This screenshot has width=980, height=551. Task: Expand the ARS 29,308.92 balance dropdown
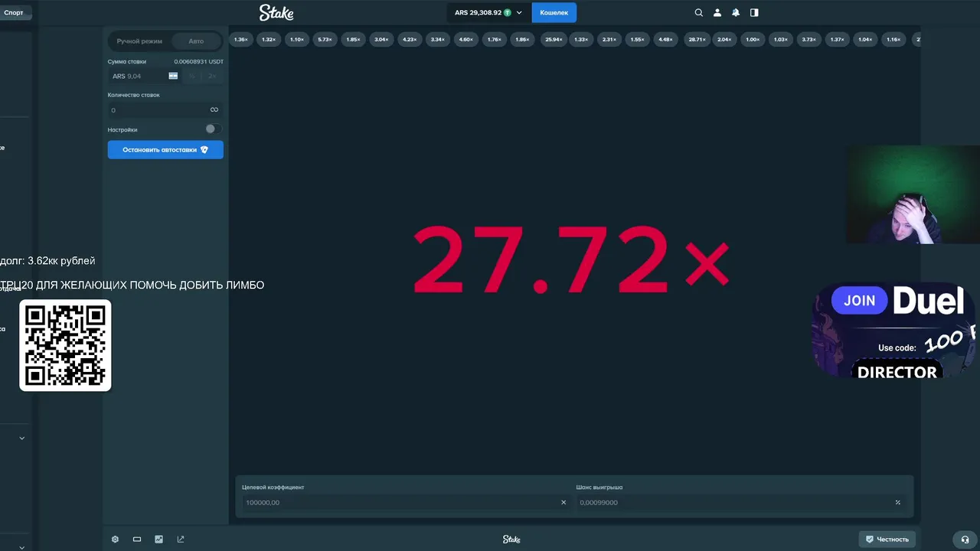click(x=488, y=12)
